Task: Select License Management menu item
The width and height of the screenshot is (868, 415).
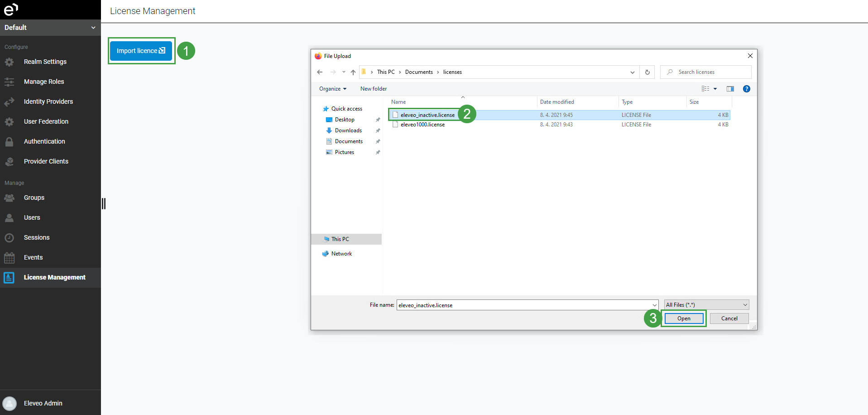Action: point(54,277)
